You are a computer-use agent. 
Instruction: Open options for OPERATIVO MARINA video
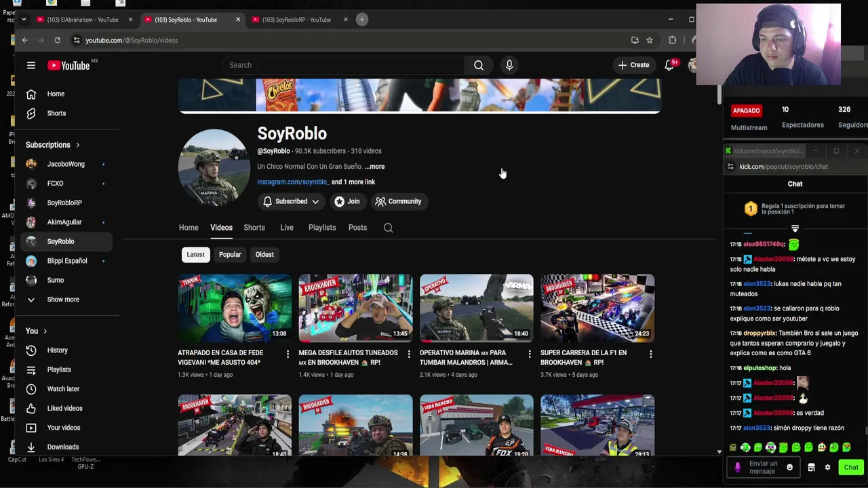coord(530,354)
